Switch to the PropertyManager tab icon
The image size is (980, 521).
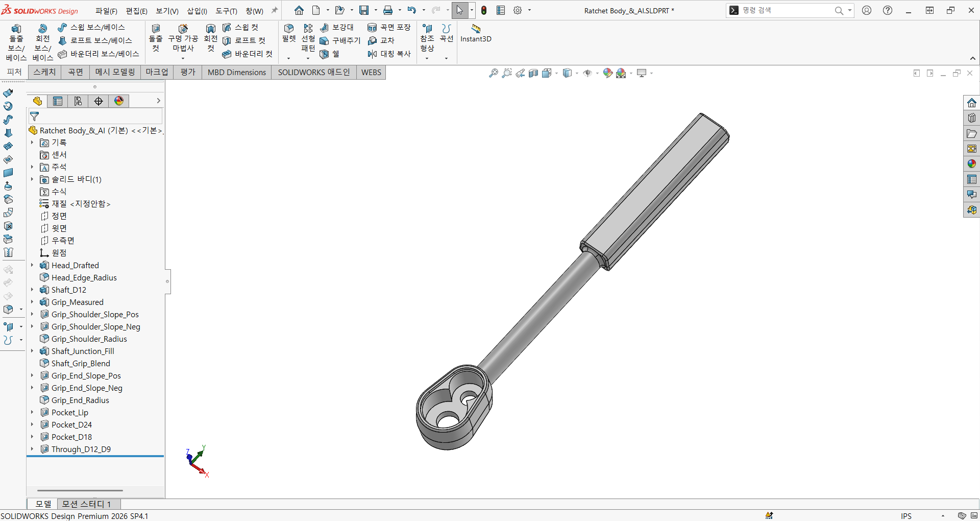pos(58,101)
